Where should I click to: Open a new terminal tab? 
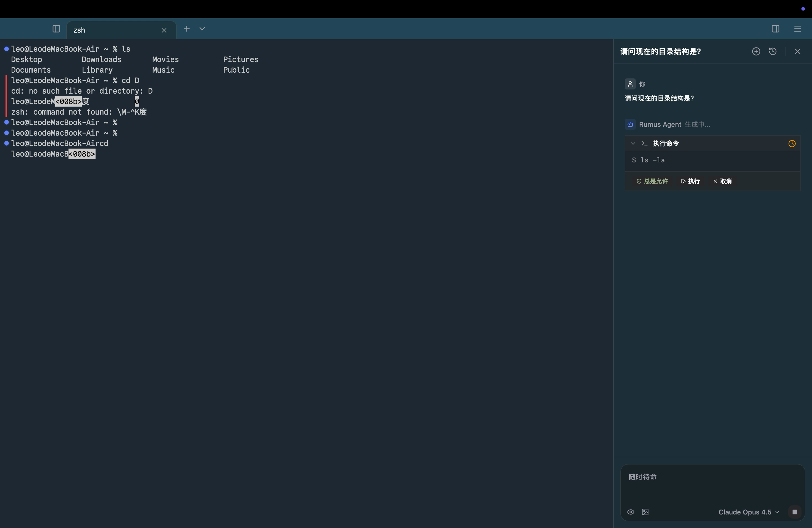(187, 29)
